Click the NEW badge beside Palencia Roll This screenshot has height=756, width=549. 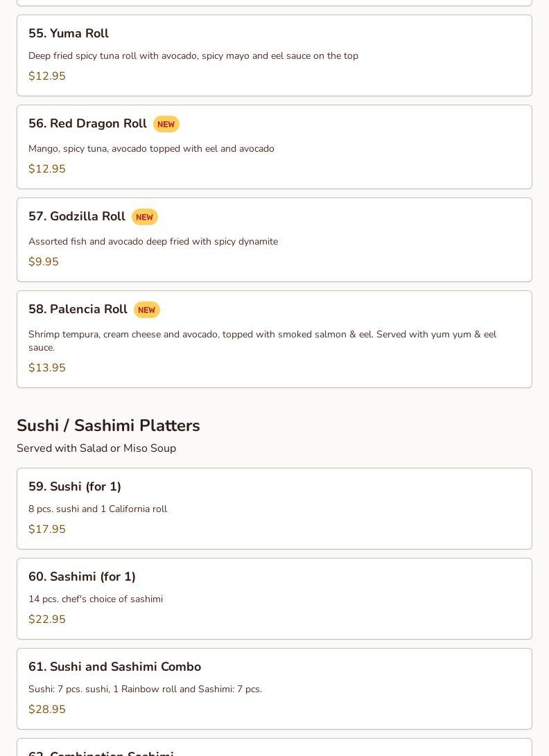coord(146,310)
